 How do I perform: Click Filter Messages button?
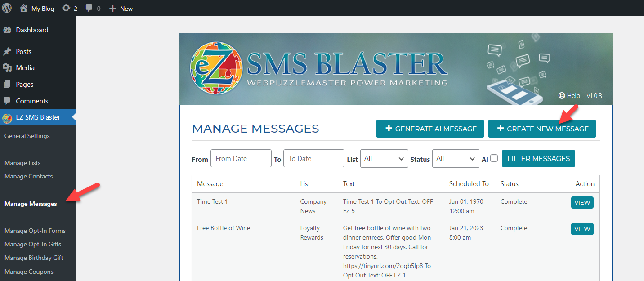click(x=538, y=158)
